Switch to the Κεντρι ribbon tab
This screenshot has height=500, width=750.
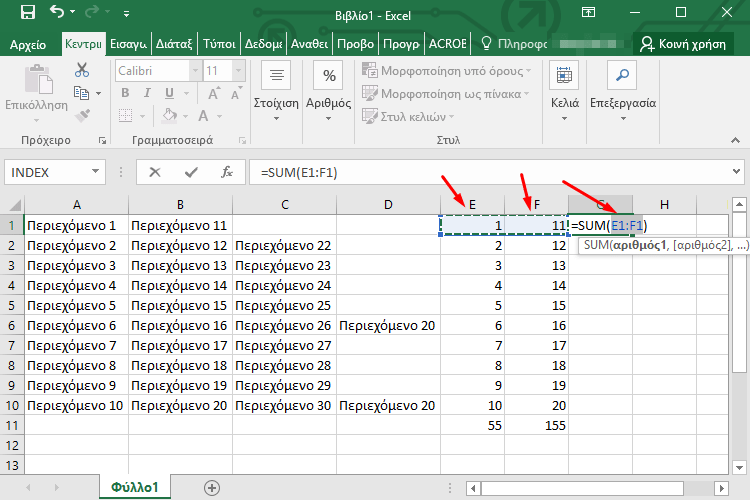click(x=83, y=44)
